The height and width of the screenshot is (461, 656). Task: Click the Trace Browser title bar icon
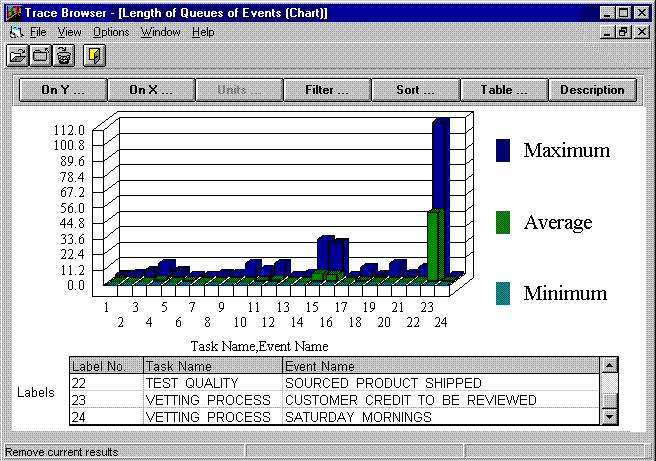[12, 13]
